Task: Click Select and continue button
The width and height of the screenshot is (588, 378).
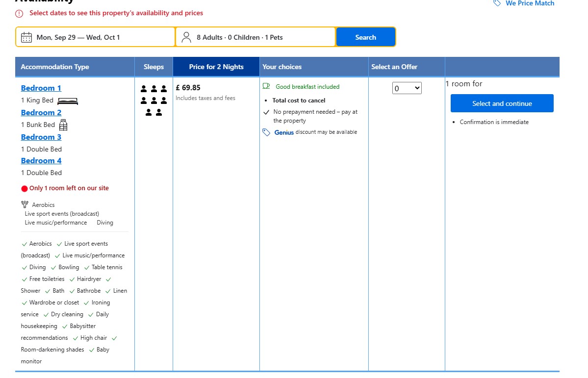Action: pos(502,103)
